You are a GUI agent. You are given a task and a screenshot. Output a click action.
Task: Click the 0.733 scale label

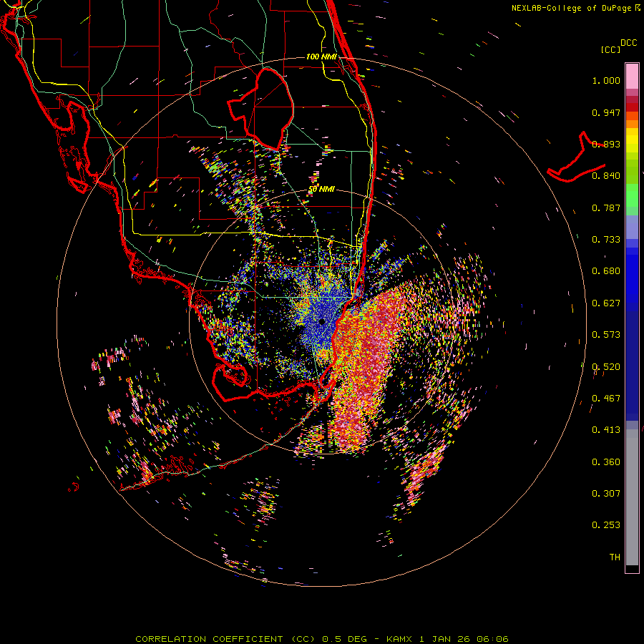(606, 240)
